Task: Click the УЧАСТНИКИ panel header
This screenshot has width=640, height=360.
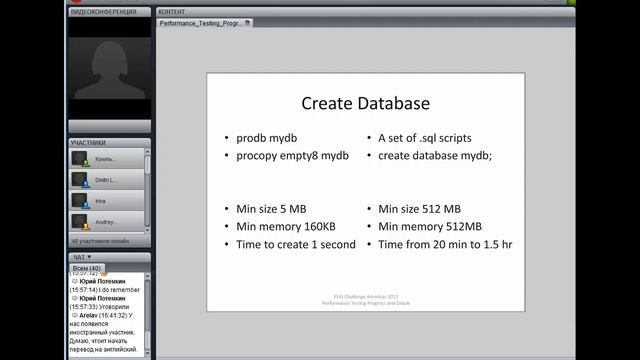Action: click(x=109, y=142)
